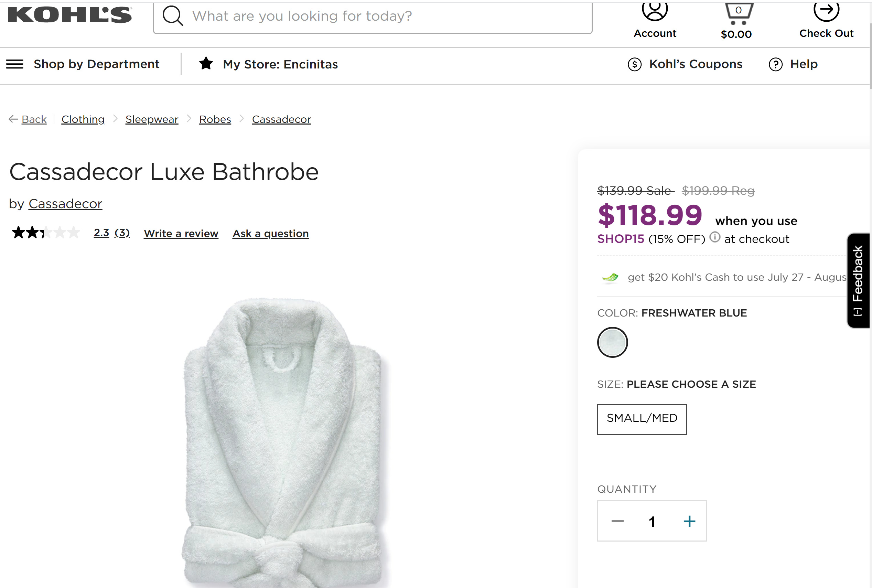This screenshot has width=872, height=588.
Task: Go to the Robes breadcrumb
Action: (215, 119)
